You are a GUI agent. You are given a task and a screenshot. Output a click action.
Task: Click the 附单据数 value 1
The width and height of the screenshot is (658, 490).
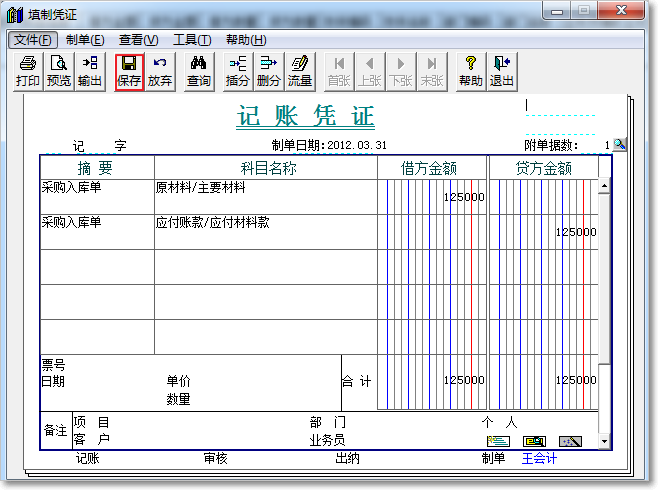click(x=607, y=145)
